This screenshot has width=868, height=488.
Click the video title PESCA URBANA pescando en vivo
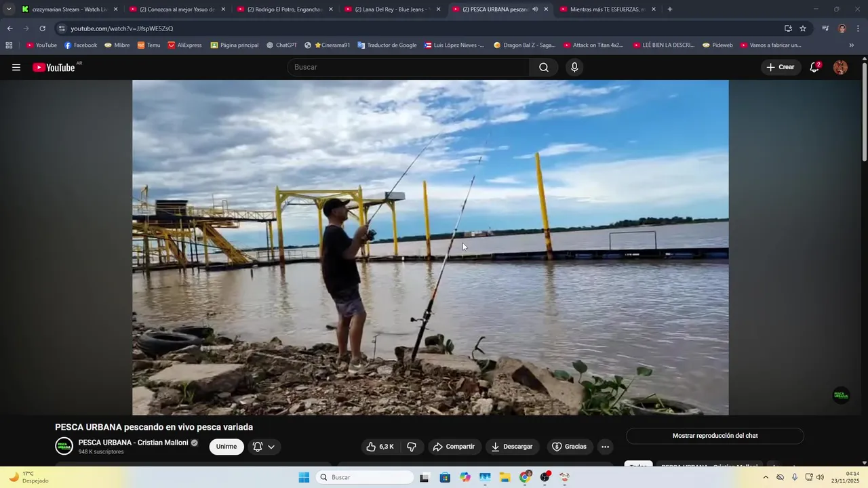click(154, 427)
